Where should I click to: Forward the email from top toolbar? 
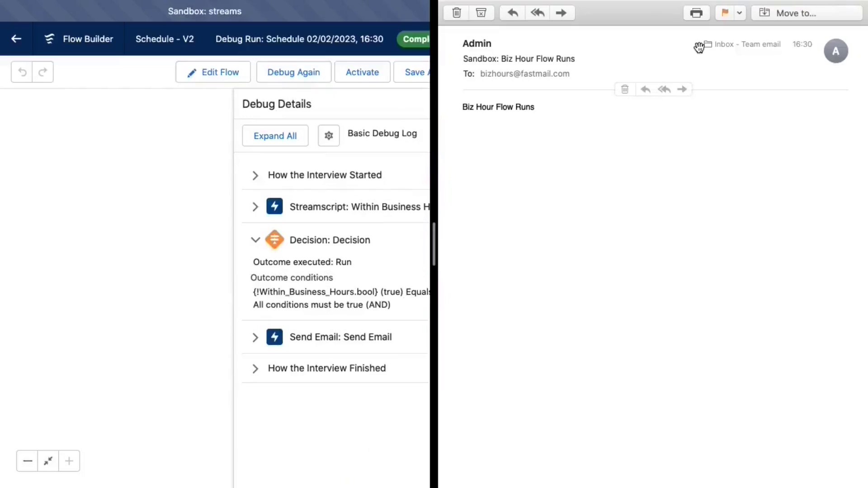561,13
